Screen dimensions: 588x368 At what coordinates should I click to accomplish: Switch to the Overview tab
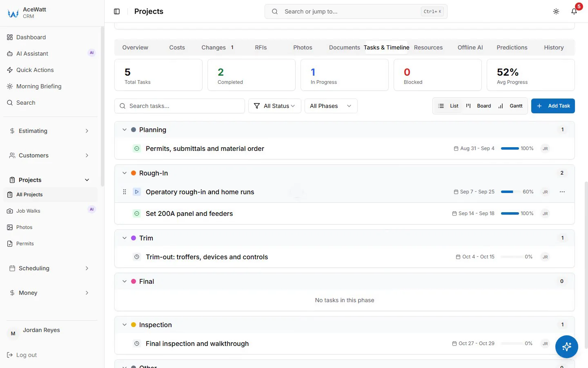(135, 47)
